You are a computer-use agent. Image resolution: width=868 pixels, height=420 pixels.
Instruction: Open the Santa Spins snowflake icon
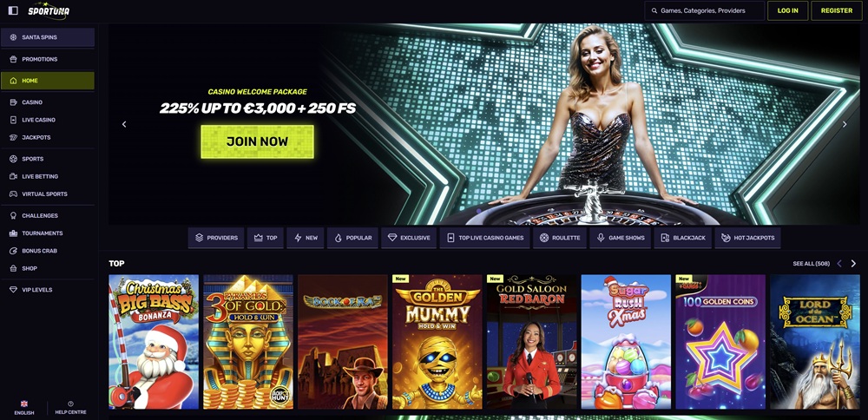click(x=13, y=37)
